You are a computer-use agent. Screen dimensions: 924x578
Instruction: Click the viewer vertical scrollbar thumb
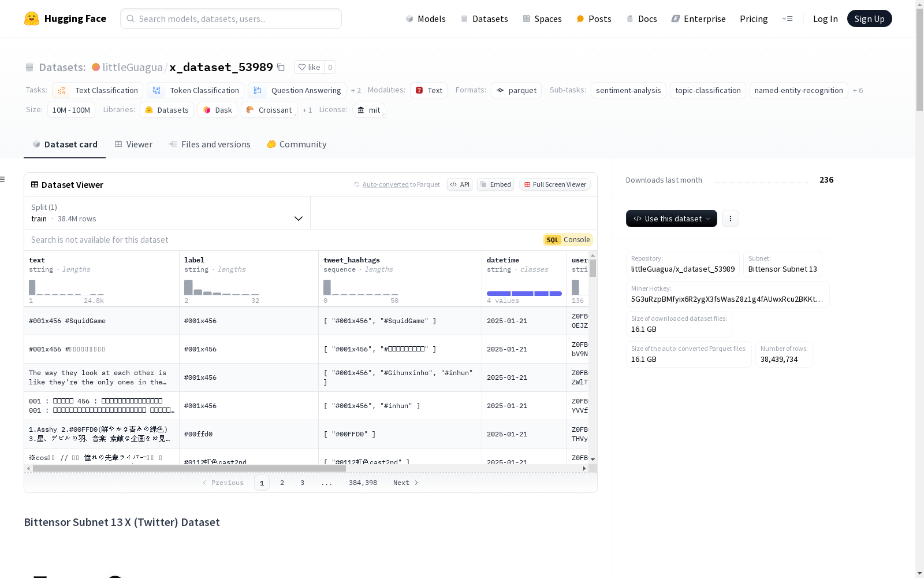pyautogui.click(x=593, y=268)
